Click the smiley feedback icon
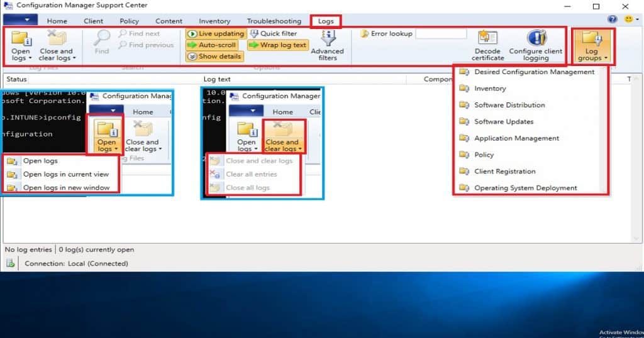The height and width of the screenshot is (338, 644). [628, 19]
